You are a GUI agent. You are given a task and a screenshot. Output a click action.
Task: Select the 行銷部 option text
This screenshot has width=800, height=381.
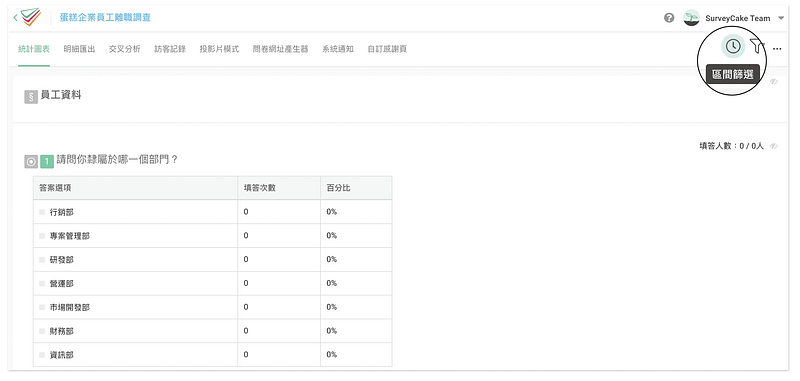62,212
